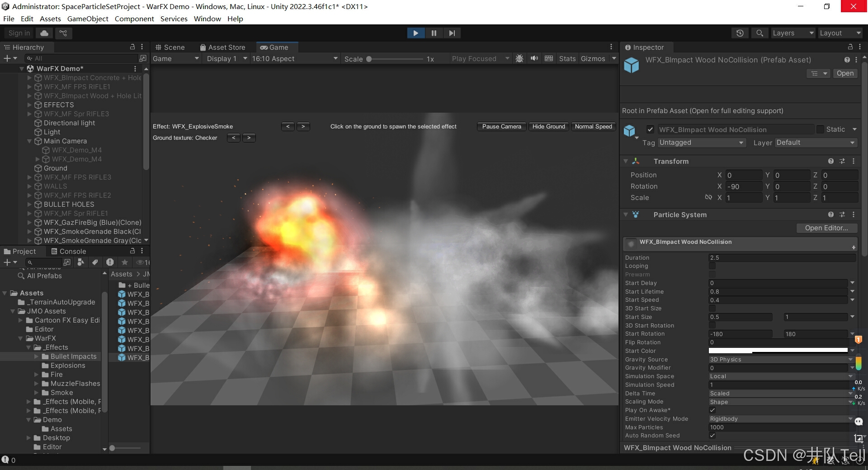Click the Open Editor... button
This screenshot has width=868, height=470.
tap(826, 228)
